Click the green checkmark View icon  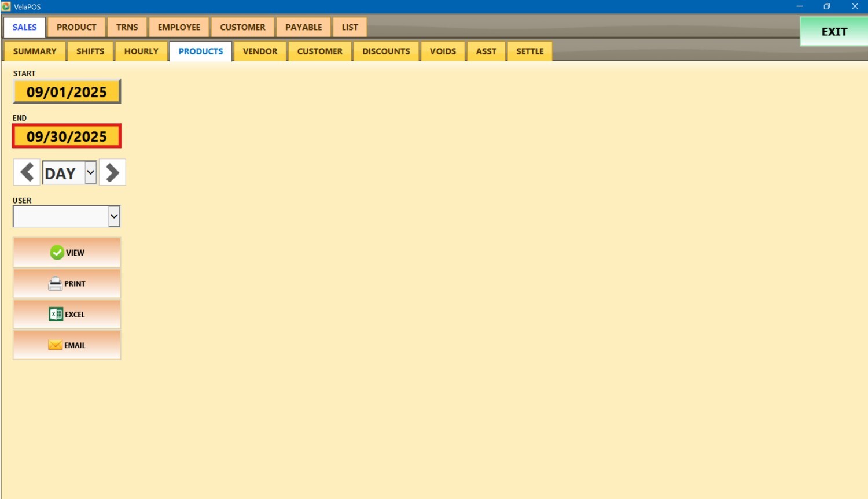[x=57, y=253]
